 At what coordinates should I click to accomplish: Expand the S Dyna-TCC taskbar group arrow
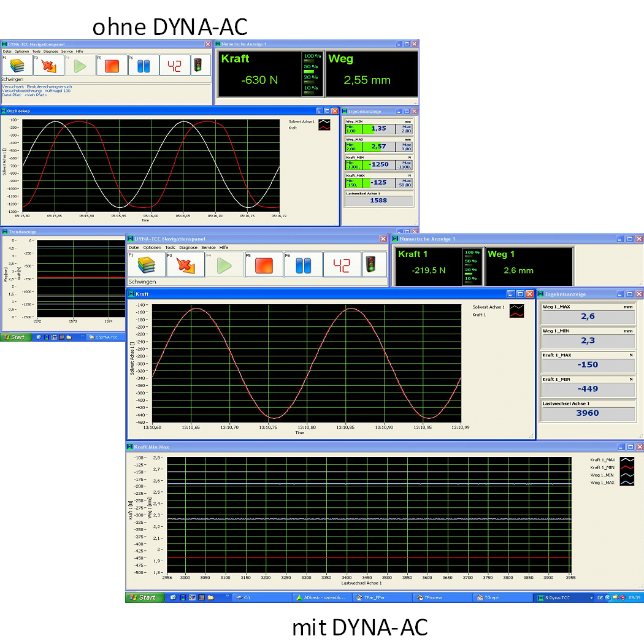[591, 597]
